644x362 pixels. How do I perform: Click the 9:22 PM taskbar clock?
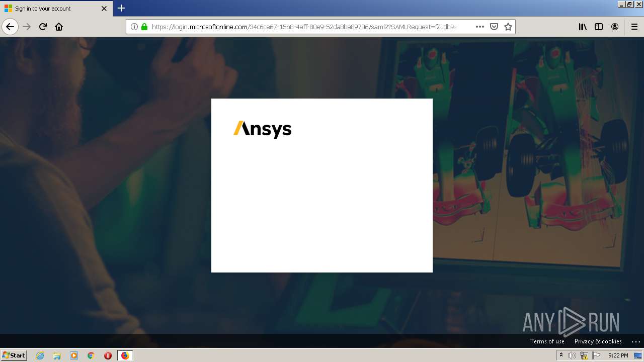[618, 355]
